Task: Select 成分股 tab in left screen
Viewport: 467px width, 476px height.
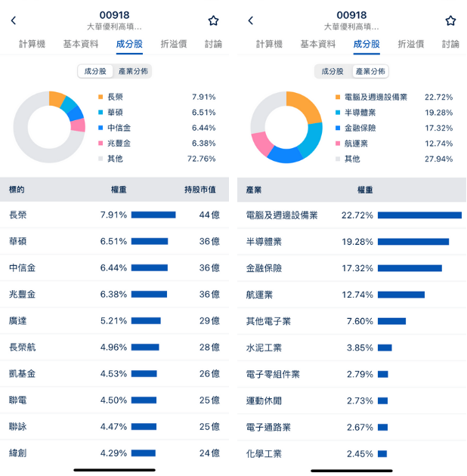Action: click(129, 44)
